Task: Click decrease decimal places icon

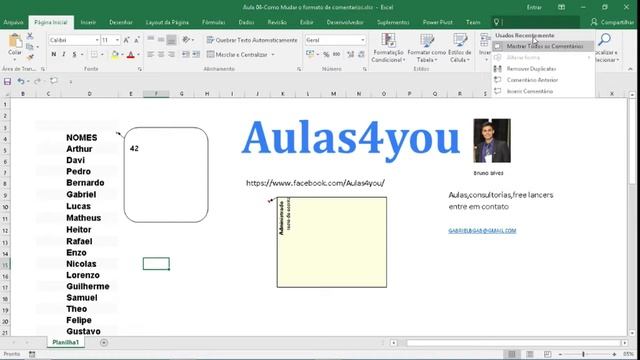Action: [x=361, y=54]
